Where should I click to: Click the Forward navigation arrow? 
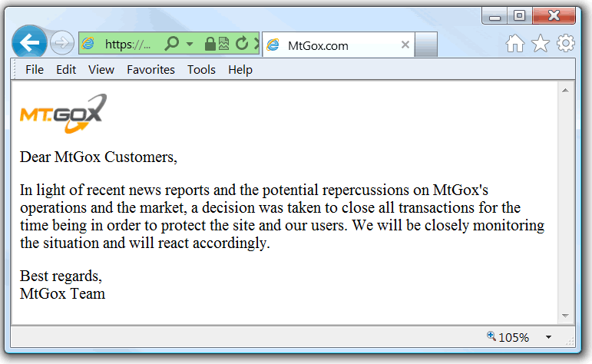click(x=62, y=43)
